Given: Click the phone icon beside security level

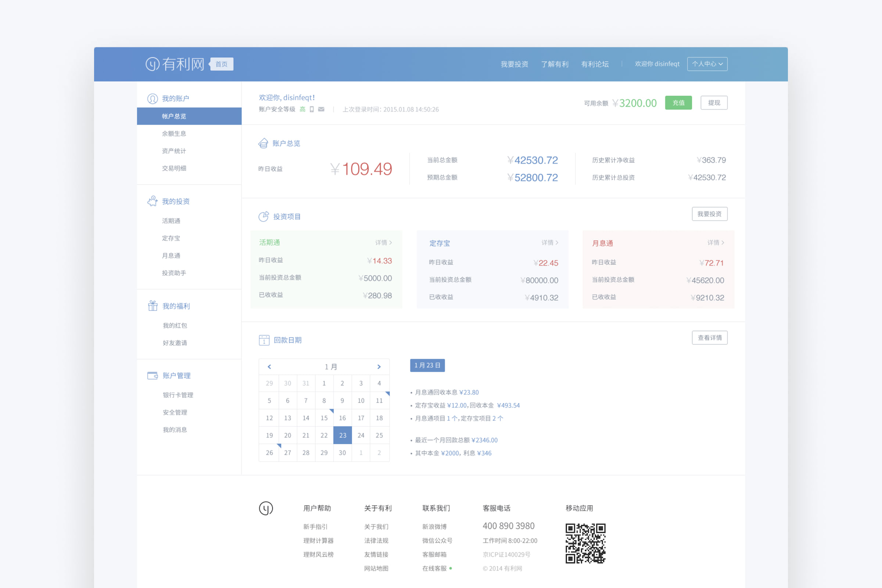Looking at the screenshot, I should point(312,109).
